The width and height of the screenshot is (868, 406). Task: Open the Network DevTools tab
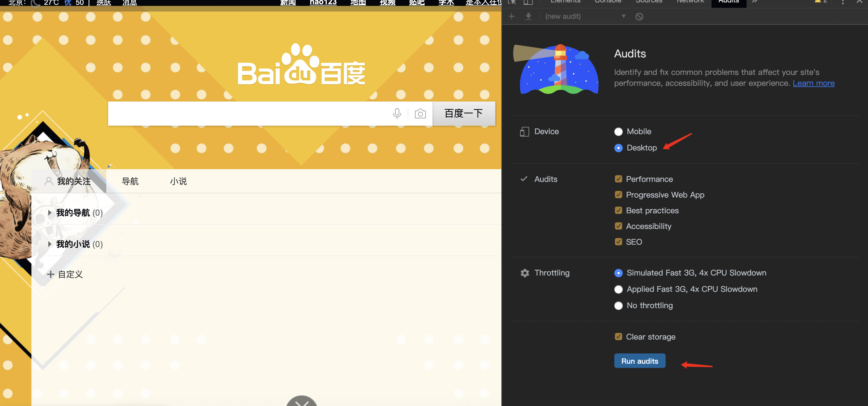(690, 2)
